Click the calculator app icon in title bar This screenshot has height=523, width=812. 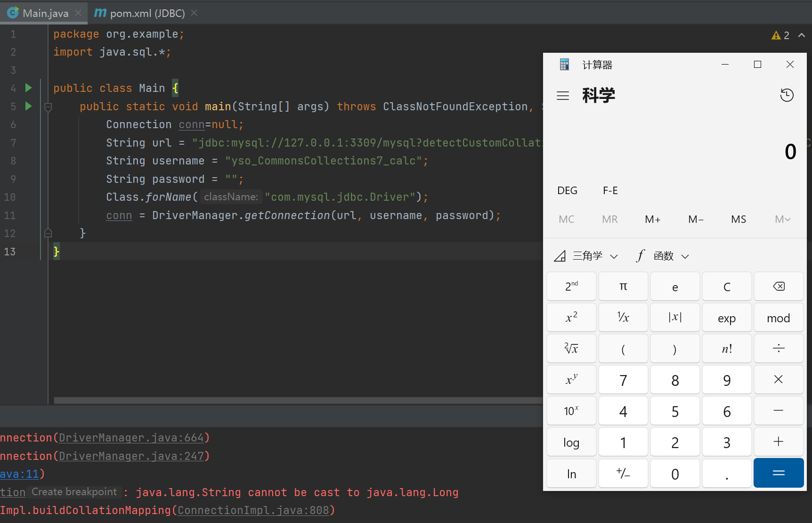[x=564, y=65]
